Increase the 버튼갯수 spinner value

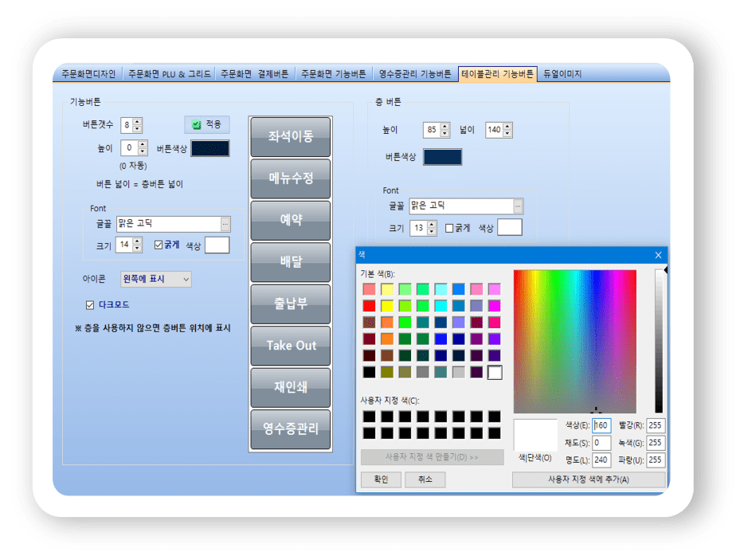[x=138, y=122]
